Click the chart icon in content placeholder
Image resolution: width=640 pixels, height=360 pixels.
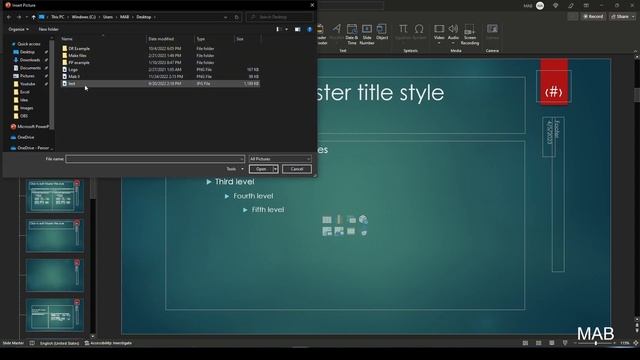(339, 220)
